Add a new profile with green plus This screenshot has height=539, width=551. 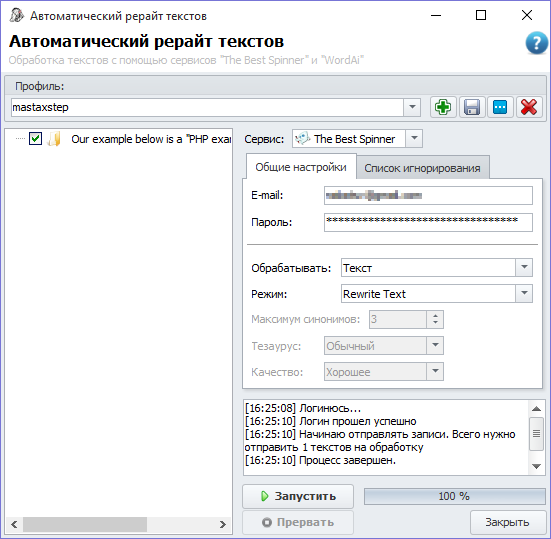coord(443,107)
